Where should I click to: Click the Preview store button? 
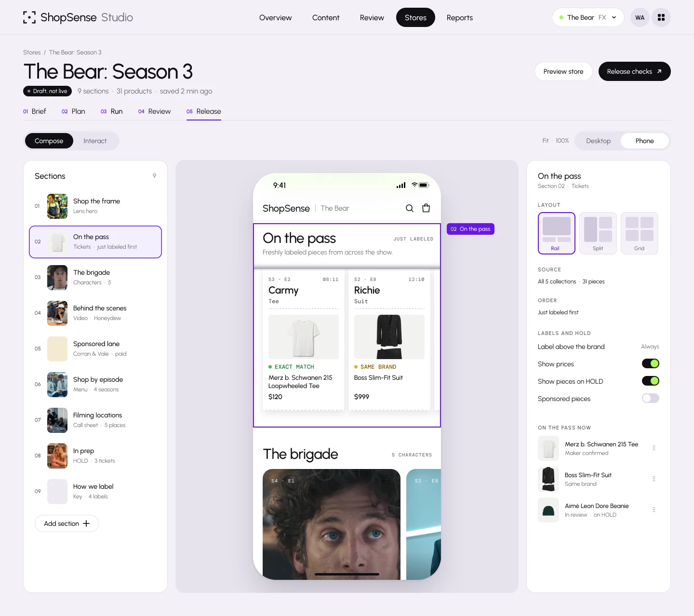pyautogui.click(x=563, y=71)
